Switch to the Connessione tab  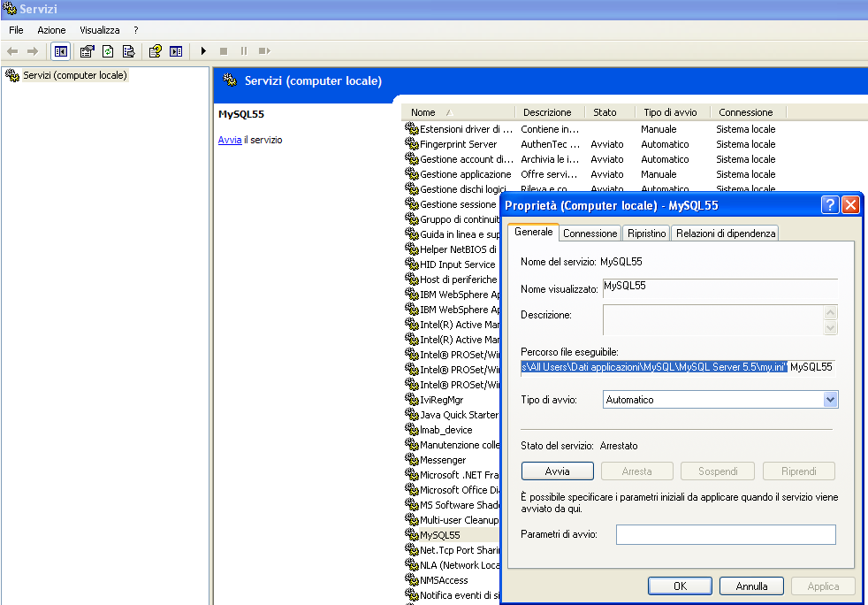590,234
